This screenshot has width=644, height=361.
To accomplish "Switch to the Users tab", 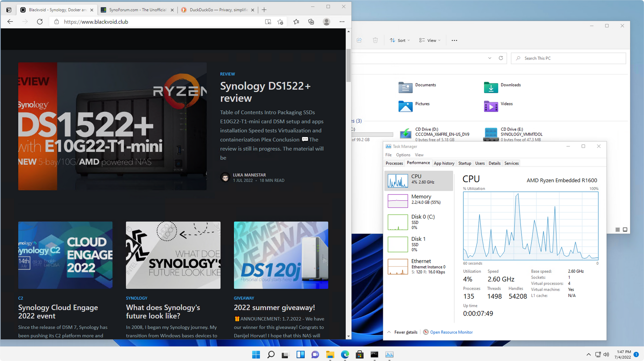I will coord(480,163).
